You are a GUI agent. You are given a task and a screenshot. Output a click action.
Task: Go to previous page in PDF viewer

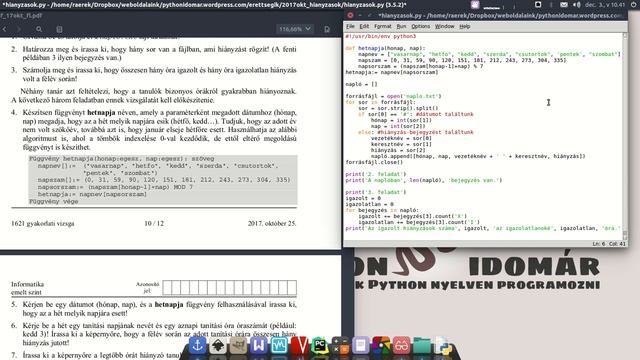click(x=4, y=29)
